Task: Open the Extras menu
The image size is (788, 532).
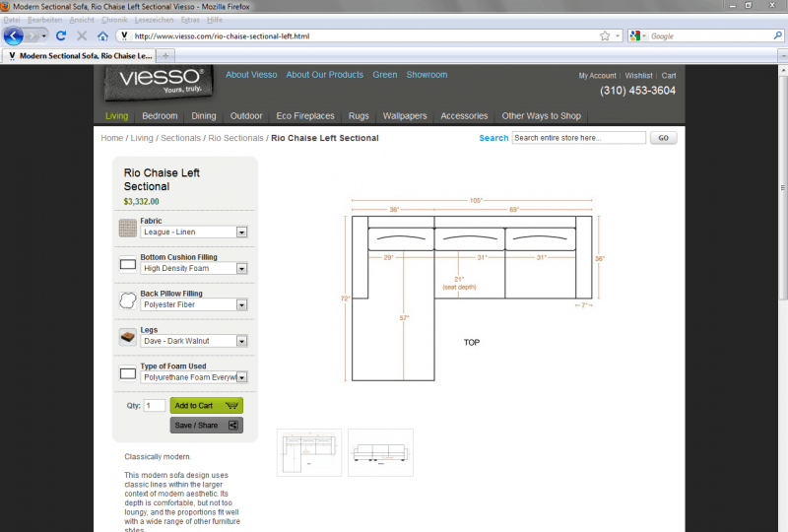Action: (x=190, y=20)
